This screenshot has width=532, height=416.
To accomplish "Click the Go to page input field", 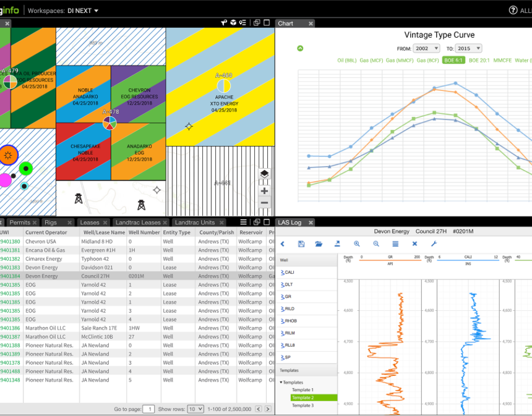I will pyautogui.click(x=149, y=409).
